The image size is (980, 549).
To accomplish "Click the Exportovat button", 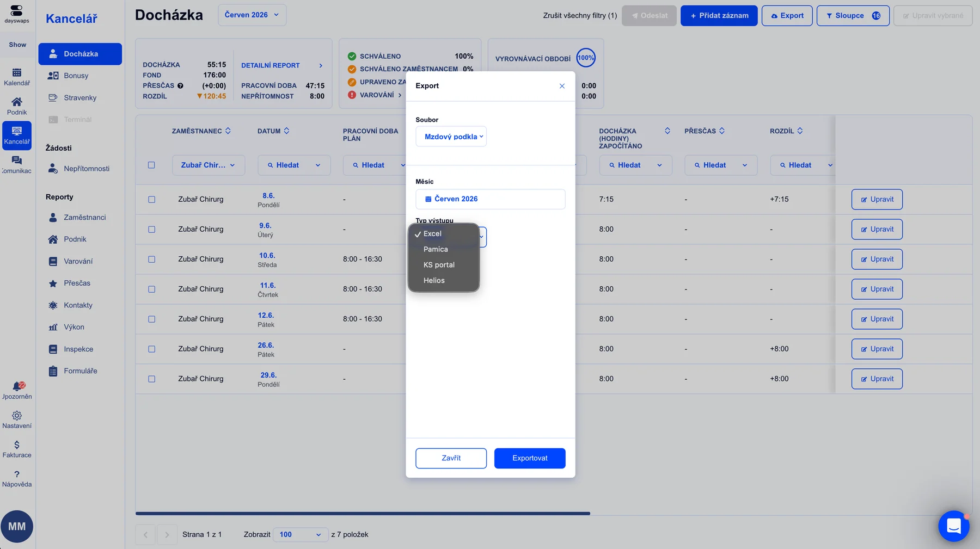I will click(530, 458).
